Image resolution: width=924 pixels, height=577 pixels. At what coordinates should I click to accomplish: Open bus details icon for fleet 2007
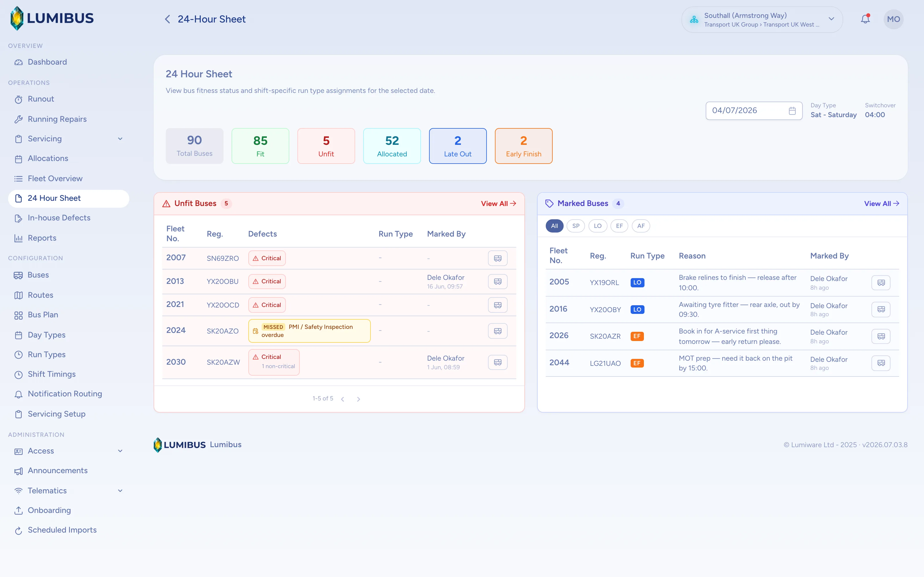point(498,258)
